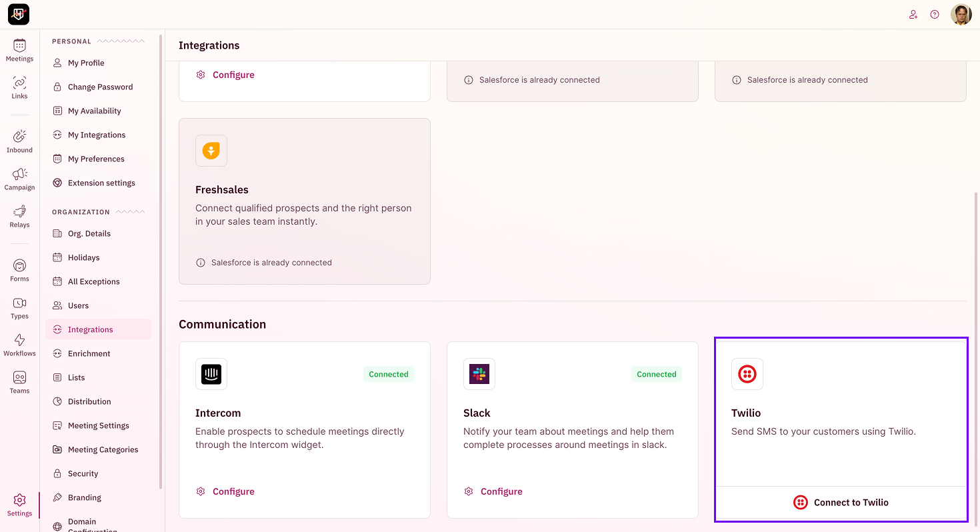This screenshot has width=980, height=532.
Task: Open All Exceptions page
Action: pyautogui.click(x=99, y=281)
